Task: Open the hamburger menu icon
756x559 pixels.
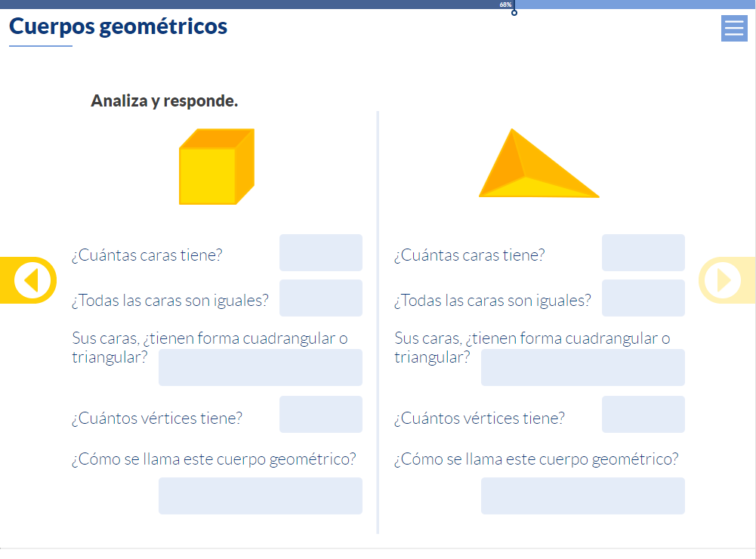Action: [733, 29]
